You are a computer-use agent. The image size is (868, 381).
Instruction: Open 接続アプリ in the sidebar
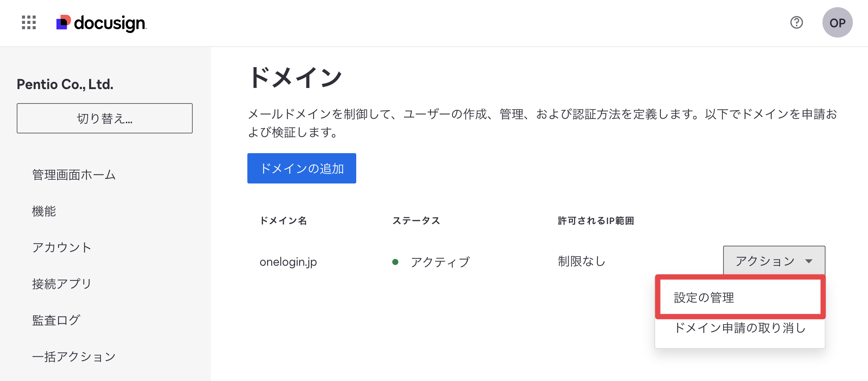(62, 284)
